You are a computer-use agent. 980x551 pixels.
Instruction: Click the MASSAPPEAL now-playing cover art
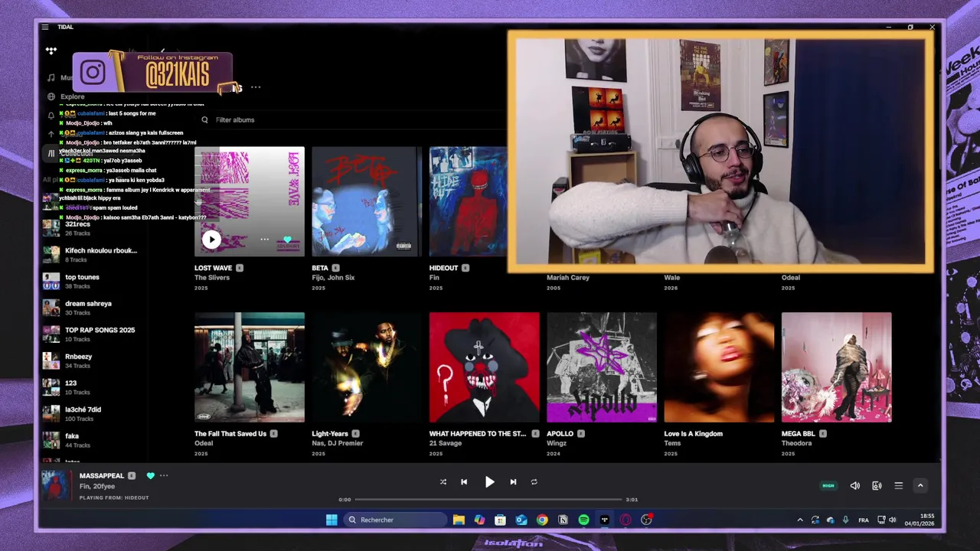(55, 485)
